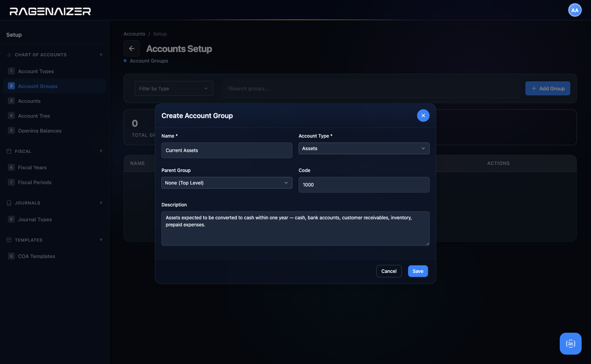The height and width of the screenshot is (364, 591).
Task: Click the Setup breadcrumb item
Action: pyautogui.click(x=160, y=34)
